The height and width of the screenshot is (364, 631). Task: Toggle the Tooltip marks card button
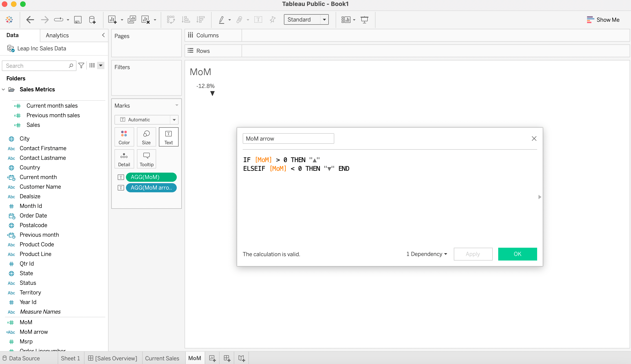pyautogui.click(x=147, y=159)
